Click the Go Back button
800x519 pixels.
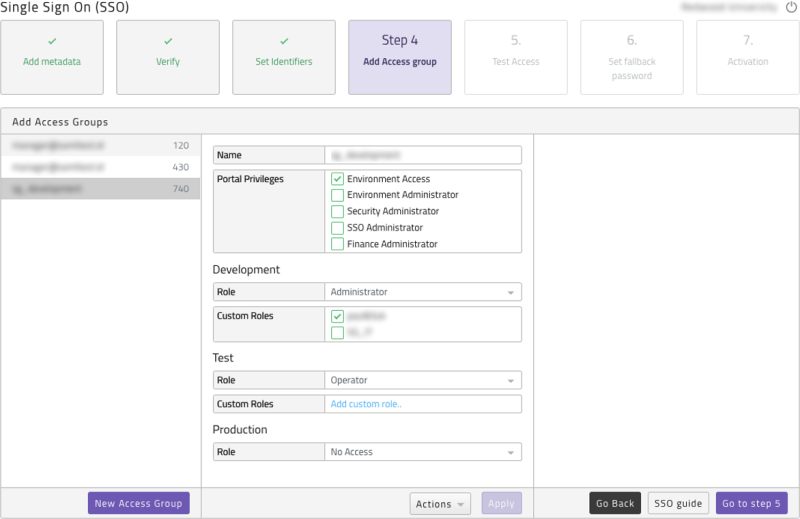click(615, 503)
